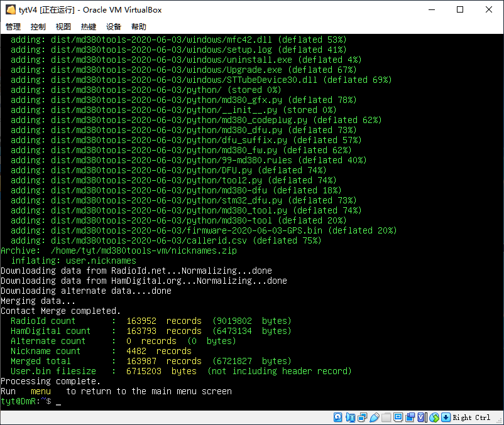Open the USB devices indicator icon

(375, 417)
